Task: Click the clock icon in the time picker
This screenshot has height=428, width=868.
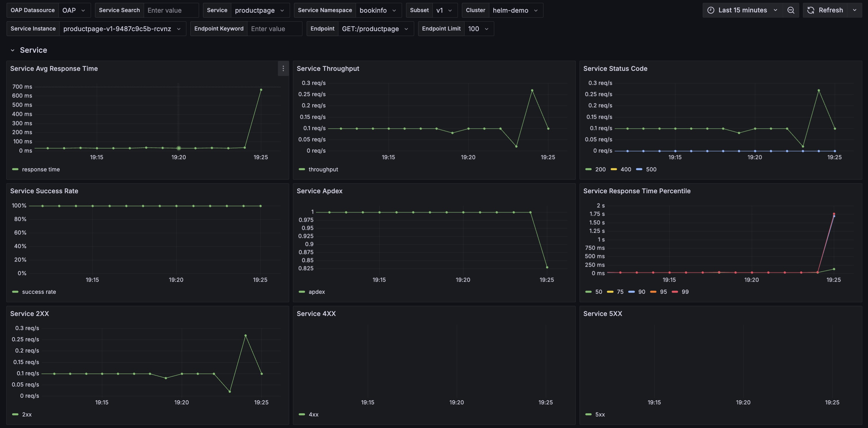Action: (x=711, y=10)
